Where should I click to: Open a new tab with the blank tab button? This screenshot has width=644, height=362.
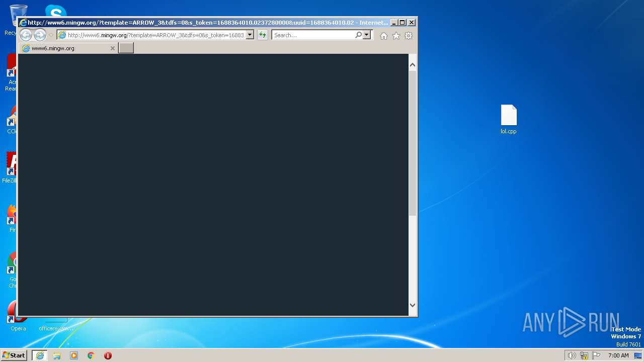tap(126, 48)
